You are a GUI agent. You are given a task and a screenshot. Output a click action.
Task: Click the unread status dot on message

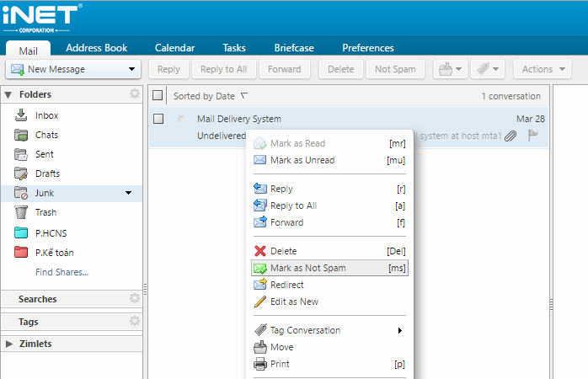181,119
